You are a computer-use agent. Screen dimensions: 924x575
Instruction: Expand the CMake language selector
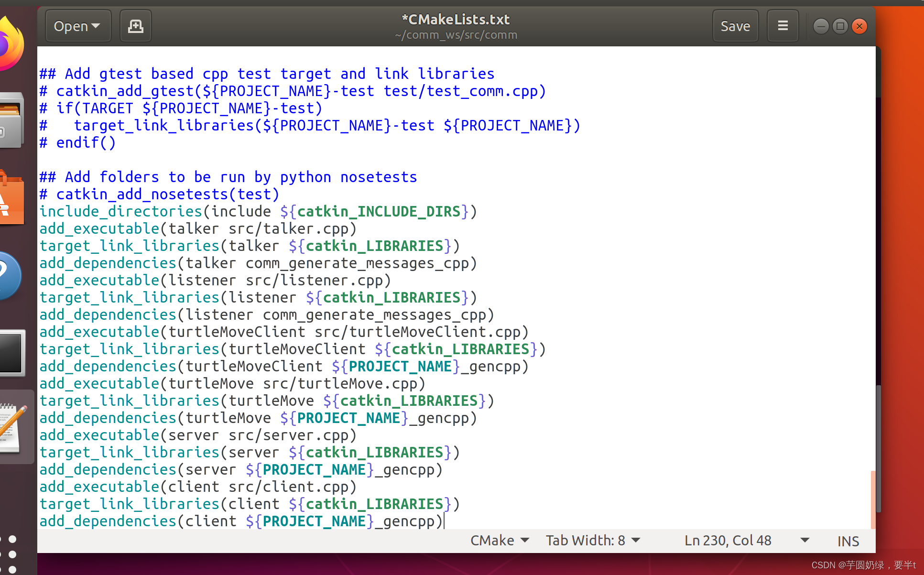(500, 540)
